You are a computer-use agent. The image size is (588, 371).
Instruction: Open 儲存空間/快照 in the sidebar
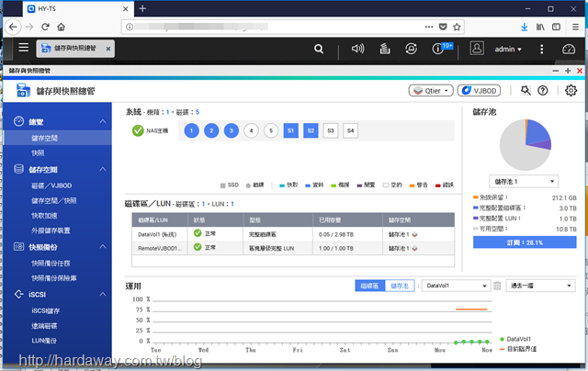[x=54, y=200]
